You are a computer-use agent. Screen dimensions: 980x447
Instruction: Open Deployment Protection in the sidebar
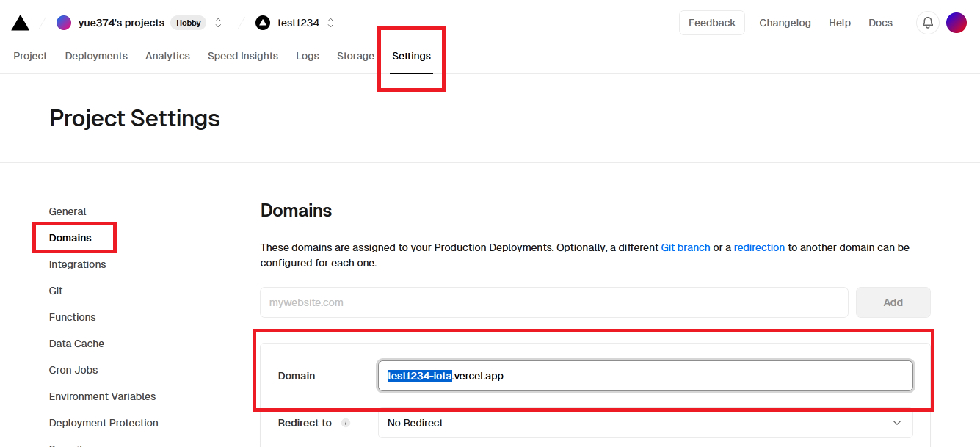[104, 423]
